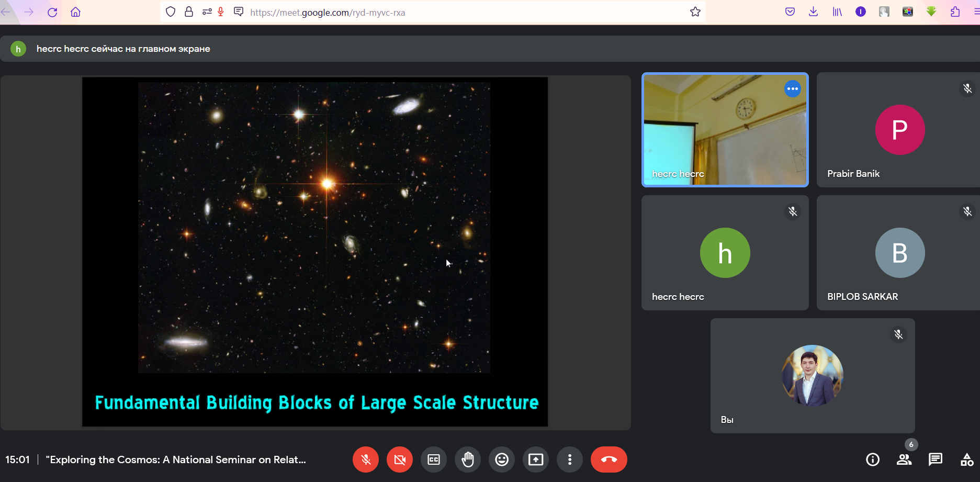Screen dimensions: 980x482
Task: Start presenting your screen
Action: coord(536,459)
